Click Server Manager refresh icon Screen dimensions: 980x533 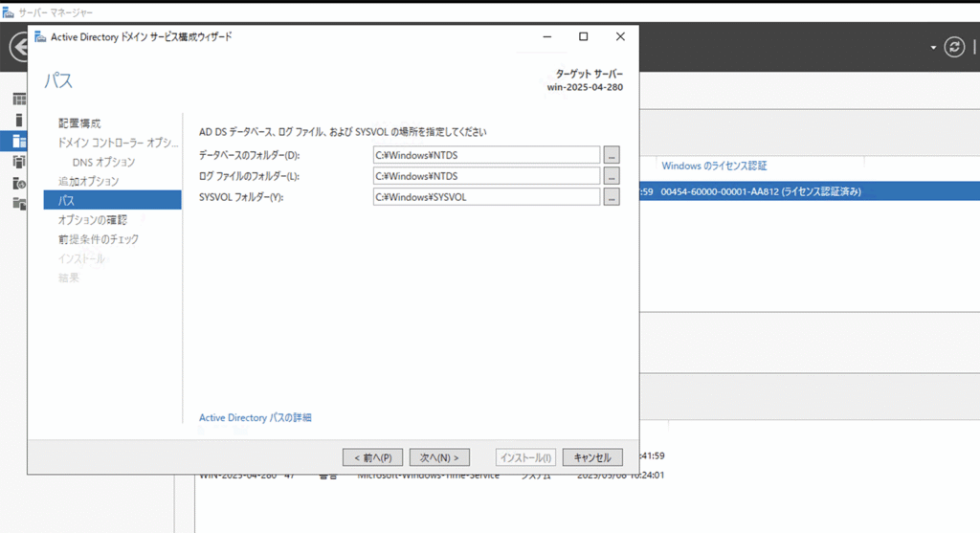954,47
